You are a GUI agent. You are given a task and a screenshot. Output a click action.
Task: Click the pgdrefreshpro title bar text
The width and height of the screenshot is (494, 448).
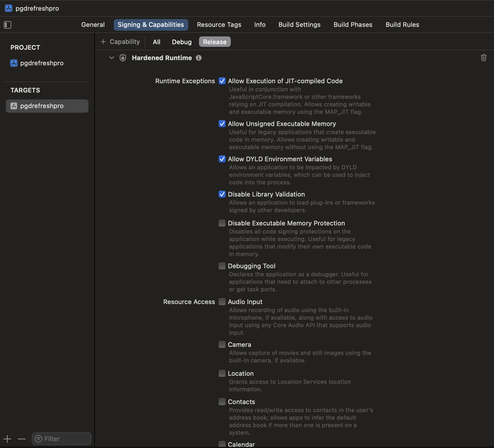[x=37, y=8]
